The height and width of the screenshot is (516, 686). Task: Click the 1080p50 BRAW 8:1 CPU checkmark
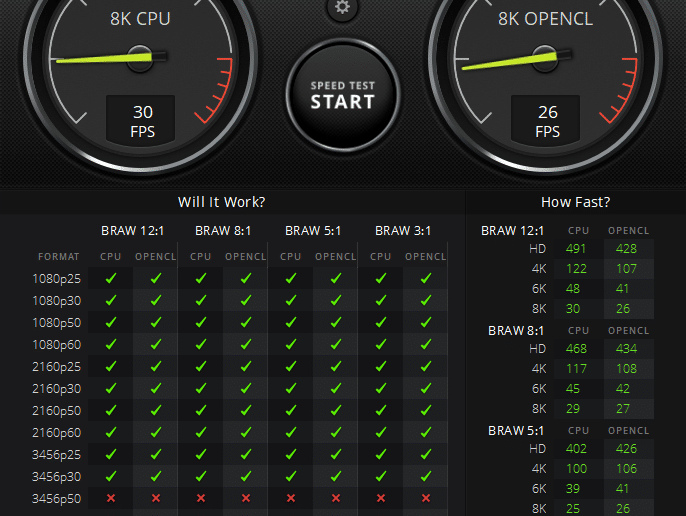click(x=201, y=322)
